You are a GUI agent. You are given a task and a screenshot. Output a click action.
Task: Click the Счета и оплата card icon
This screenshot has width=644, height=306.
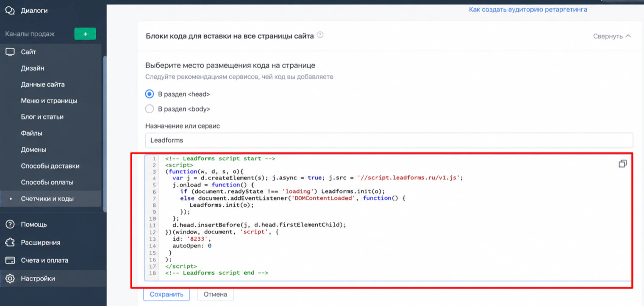10,260
